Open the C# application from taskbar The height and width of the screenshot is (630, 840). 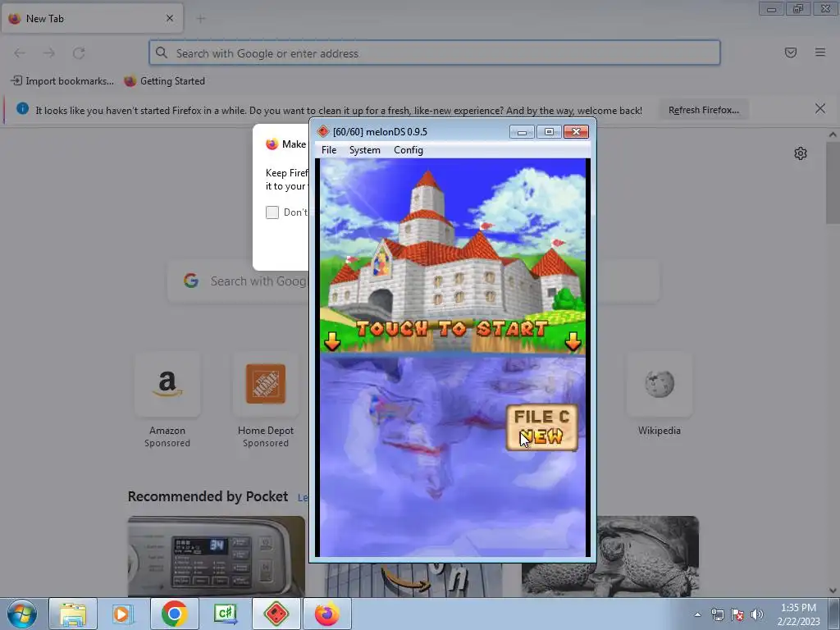pos(225,614)
